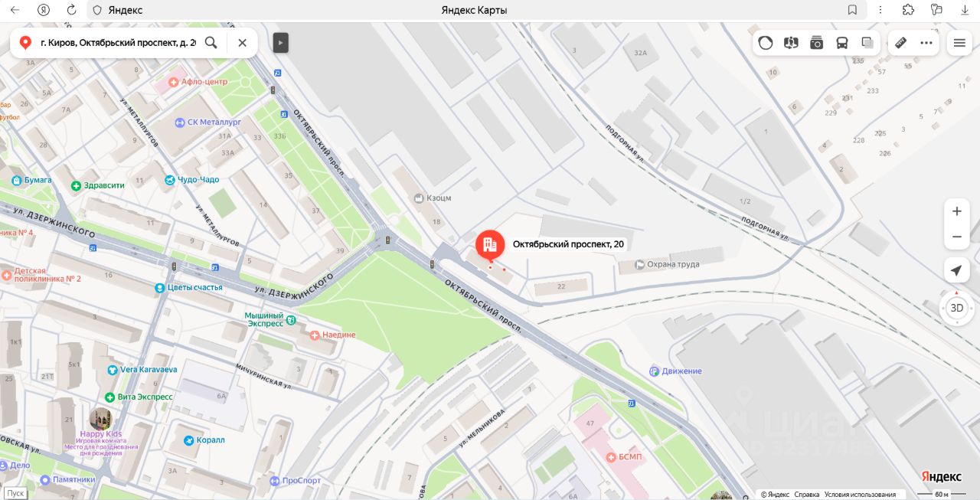Screen dimensions: 980x500
Task: Reload the page in browser toolbar
Action: [x=71, y=10]
